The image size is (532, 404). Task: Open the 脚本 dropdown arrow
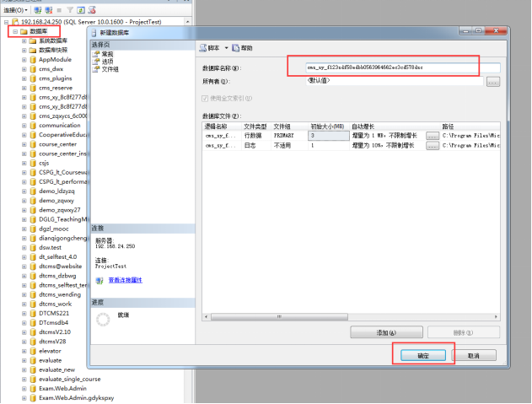click(226, 48)
